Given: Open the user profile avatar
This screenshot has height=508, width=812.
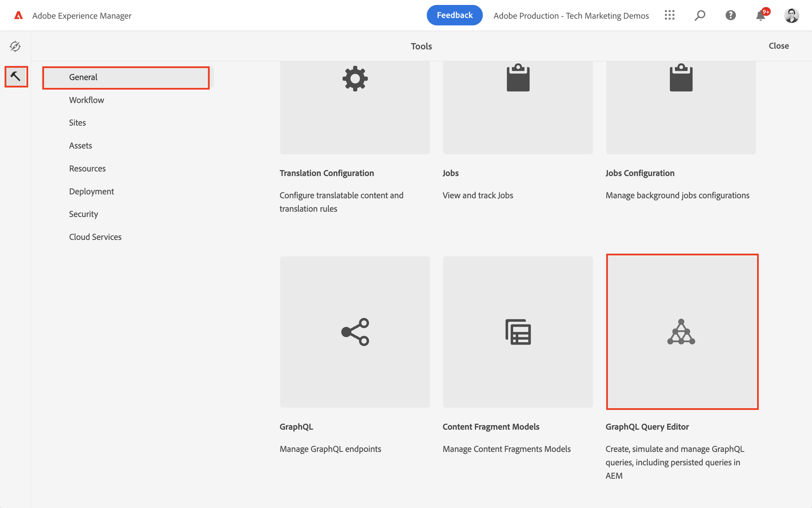Looking at the screenshot, I should pyautogui.click(x=791, y=15).
